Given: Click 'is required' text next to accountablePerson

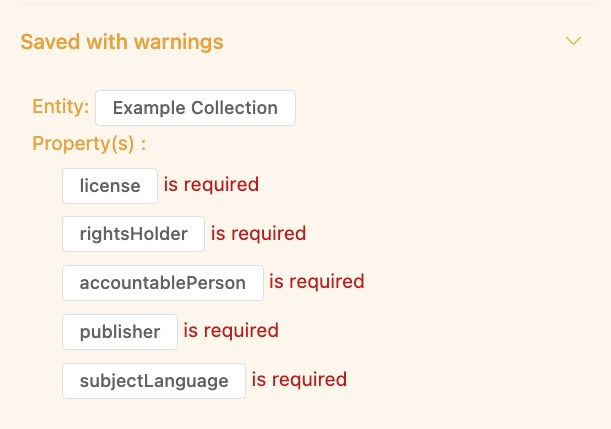Looking at the screenshot, I should pos(317,282).
